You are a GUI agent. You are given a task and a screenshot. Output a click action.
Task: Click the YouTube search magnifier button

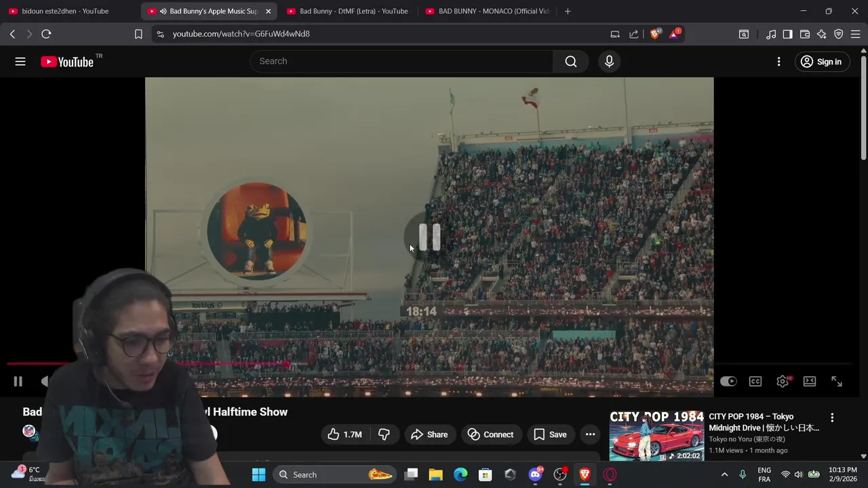click(571, 62)
